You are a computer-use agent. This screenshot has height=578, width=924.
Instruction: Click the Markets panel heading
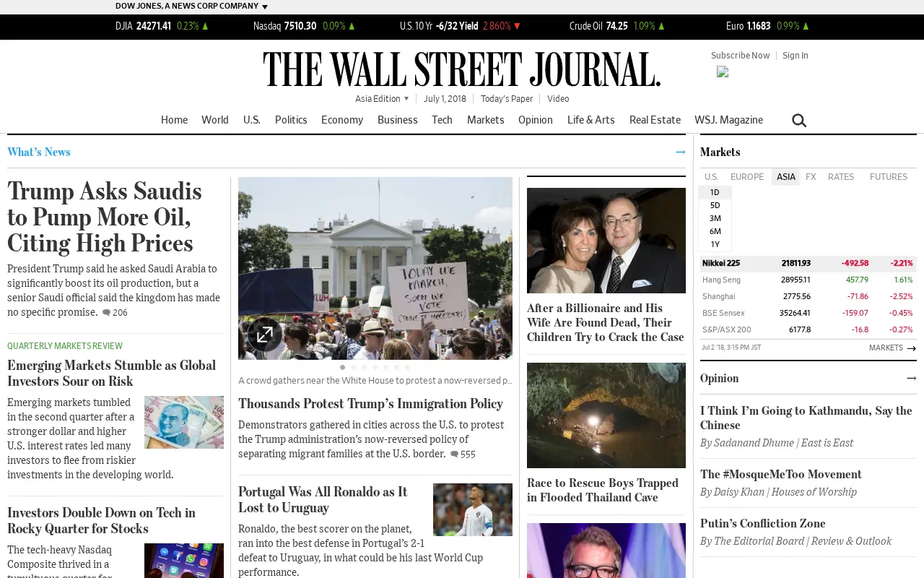(720, 152)
